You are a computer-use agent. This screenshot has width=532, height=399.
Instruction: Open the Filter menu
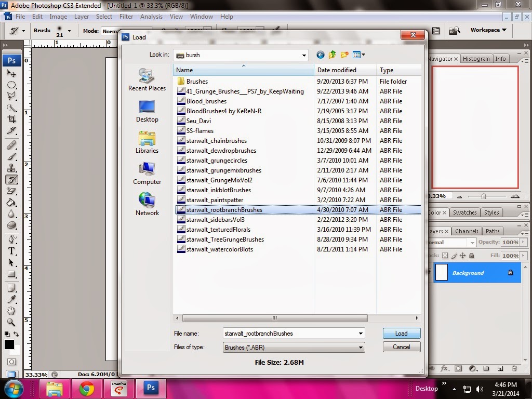point(127,16)
